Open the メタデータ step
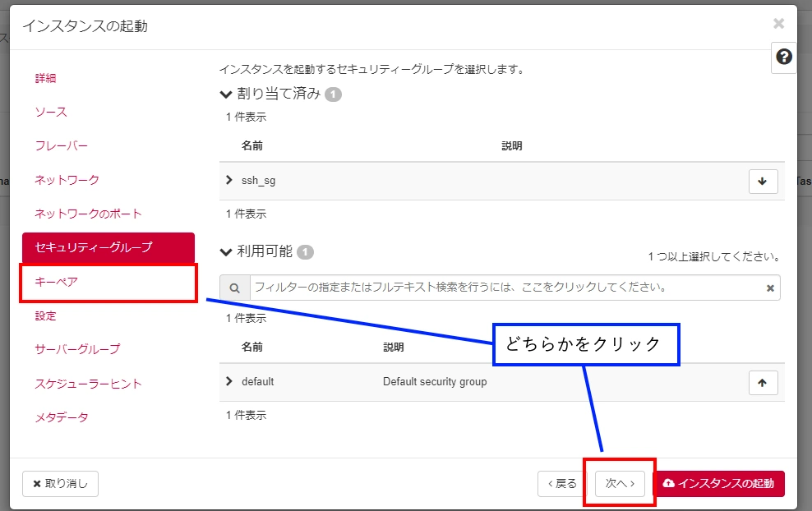This screenshot has width=812, height=511. [62, 417]
